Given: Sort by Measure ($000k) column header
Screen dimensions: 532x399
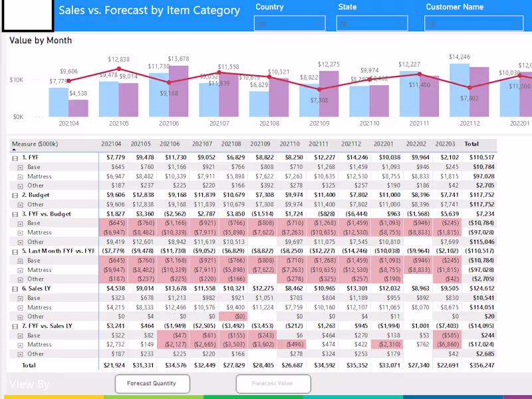Looking at the screenshot, I should pyautogui.click(x=35, y=144).
